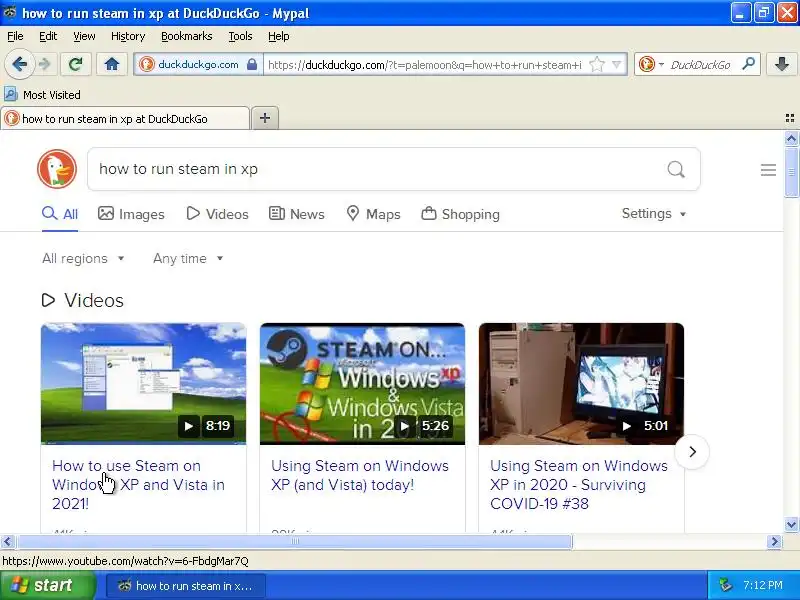The image size is (800, 600).
Task: Open the Windows Start menu
Action: 48,585
